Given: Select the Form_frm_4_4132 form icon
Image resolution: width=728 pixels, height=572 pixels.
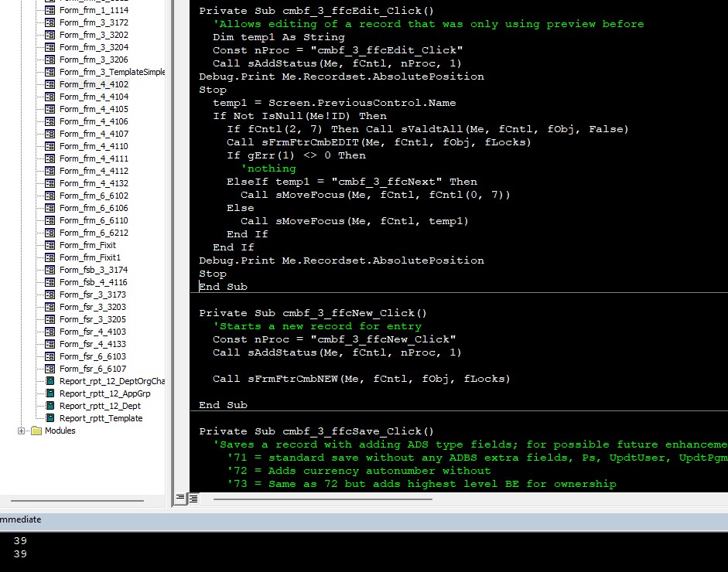Looking at the screenshot, I should coord(50,183).
